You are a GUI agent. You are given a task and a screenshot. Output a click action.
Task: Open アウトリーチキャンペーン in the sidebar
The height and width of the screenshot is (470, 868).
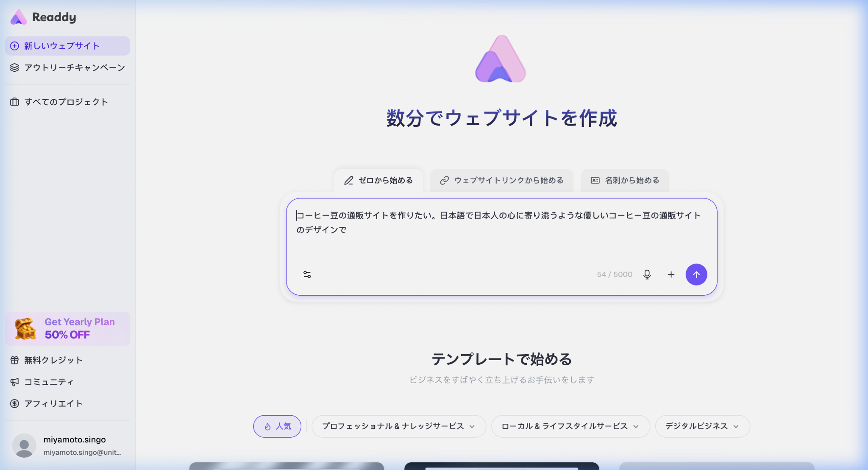pos(67,67)
